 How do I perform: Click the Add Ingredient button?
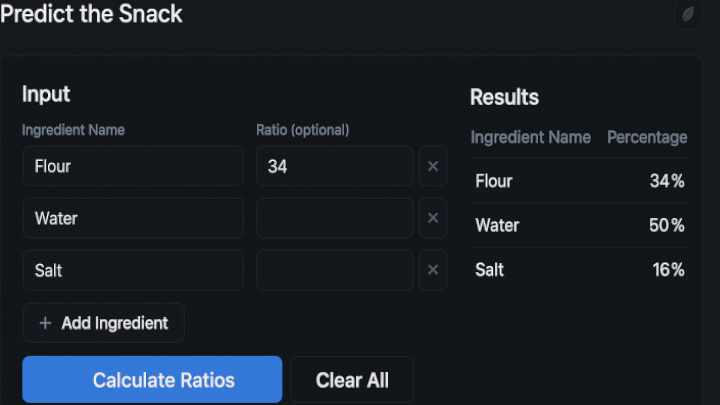coord(104,323)
